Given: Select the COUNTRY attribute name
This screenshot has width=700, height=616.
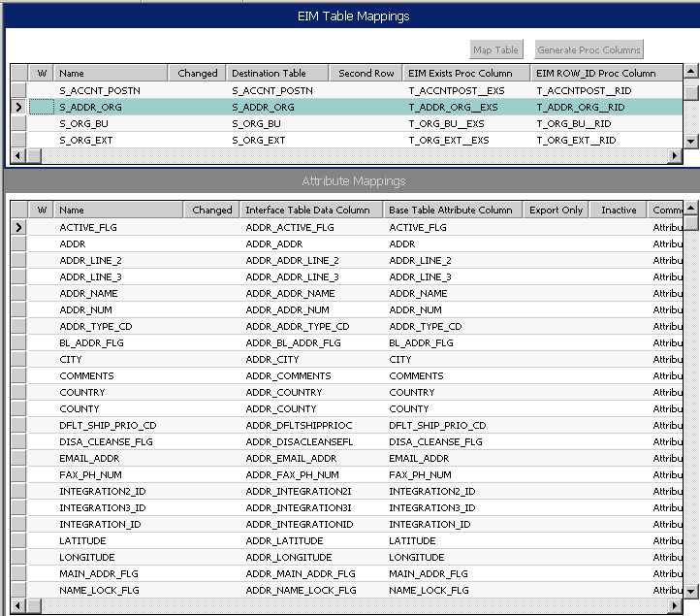Looking at the screenshot, I should click(82, 393).
